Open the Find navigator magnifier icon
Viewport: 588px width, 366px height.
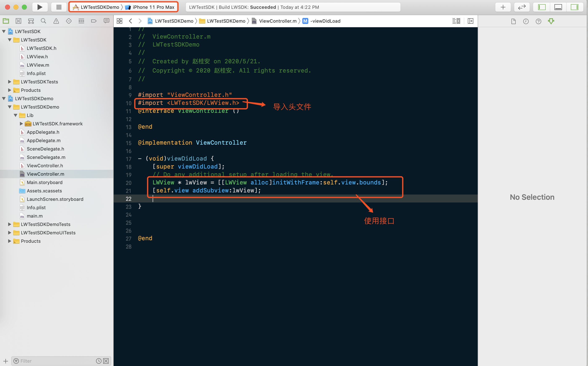pyautogui.click(x=43, y=21)
